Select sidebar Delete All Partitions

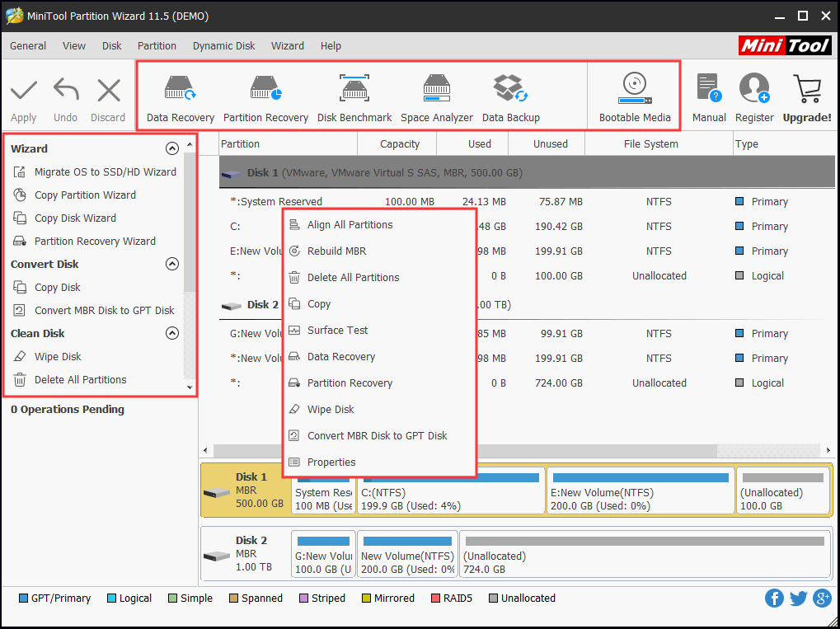[x=69, y=379]
